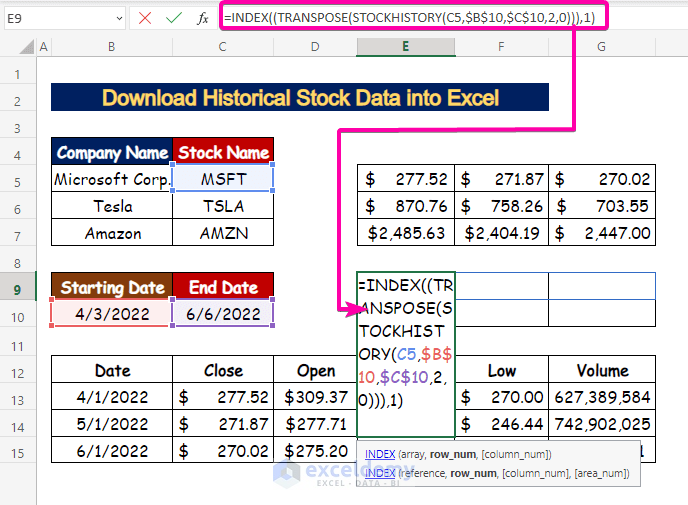Confirm the formula with the green checkmark
The width and height of the screenshot is (688, 505).
tap(174, 18)
